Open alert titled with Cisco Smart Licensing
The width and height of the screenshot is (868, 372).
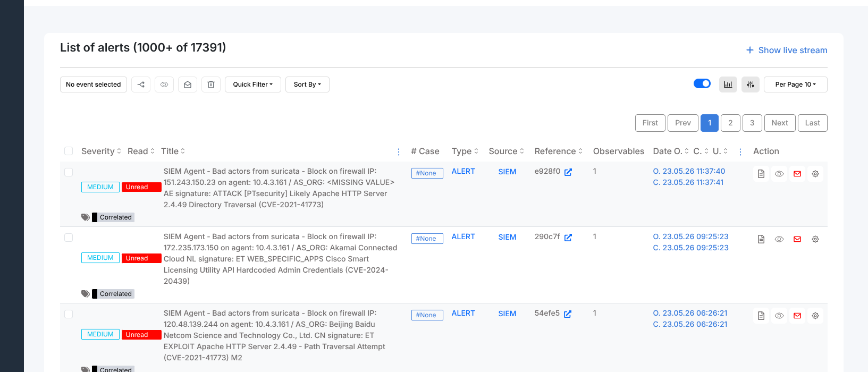coord(281,259)
